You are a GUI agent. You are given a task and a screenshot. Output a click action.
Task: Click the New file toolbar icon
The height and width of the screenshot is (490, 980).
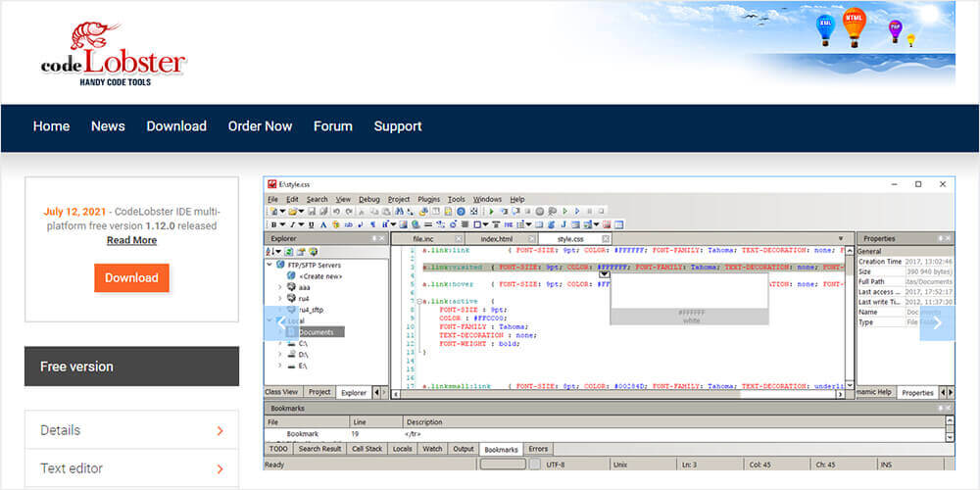pos(273,212)
